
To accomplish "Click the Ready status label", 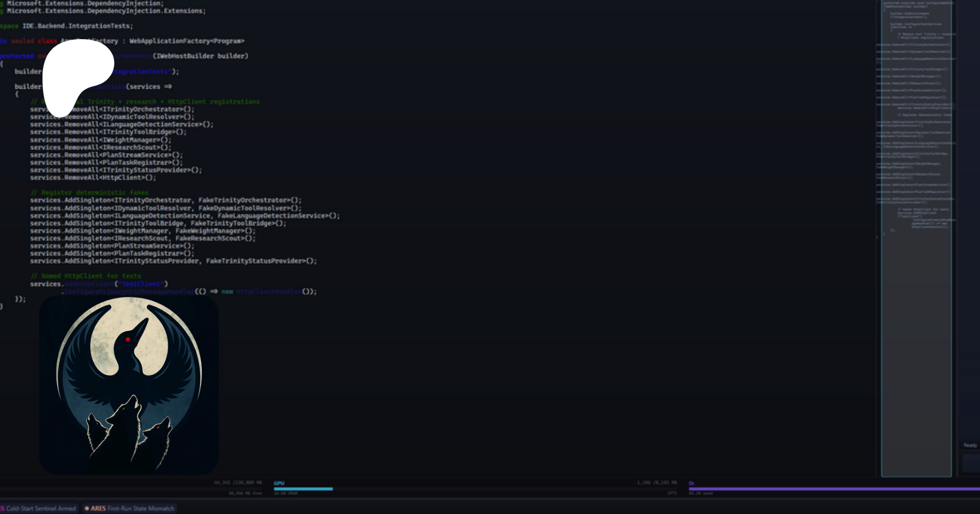I will (970, 445).
